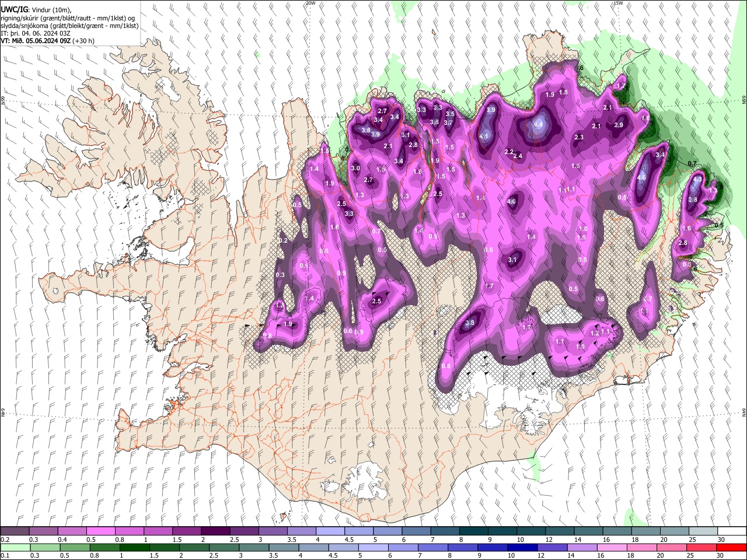Click the lavender 4–4.5 snow legend swatch
This screenshot has height=560, width=747.
[x=330, y=531]
